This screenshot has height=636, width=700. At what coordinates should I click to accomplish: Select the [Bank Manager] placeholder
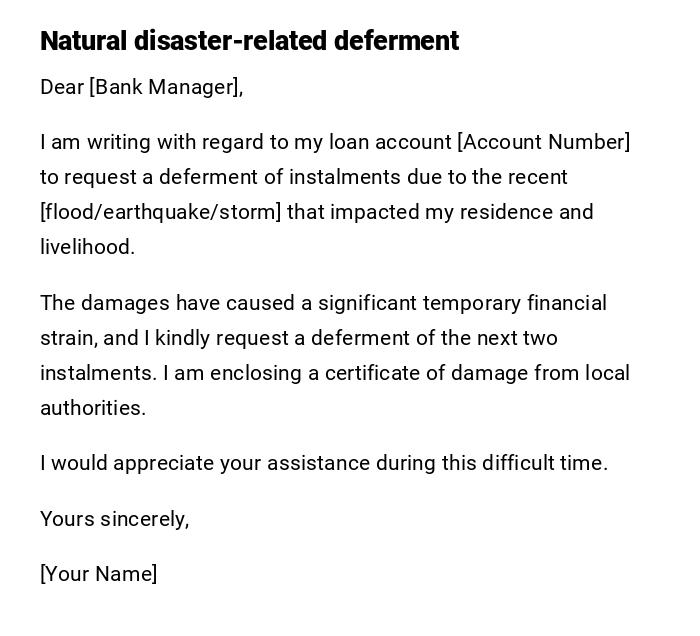point(164,87)
